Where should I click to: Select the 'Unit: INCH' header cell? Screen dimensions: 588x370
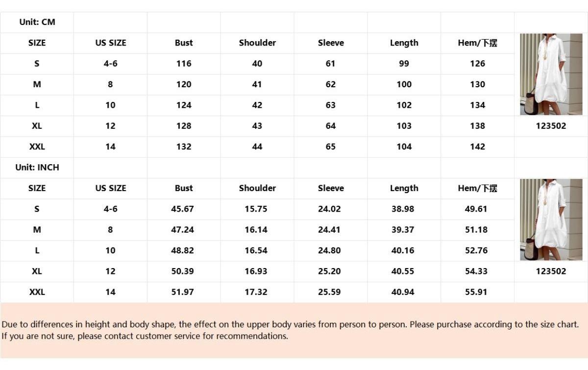coord(37,167)
